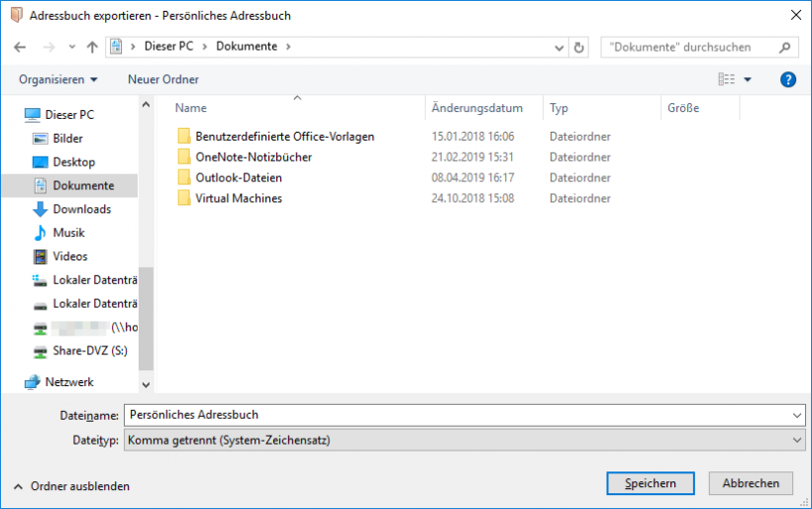Screen dimensions: 812x509
Task: Open the Dateityp dropdown list
Action: 464,440
